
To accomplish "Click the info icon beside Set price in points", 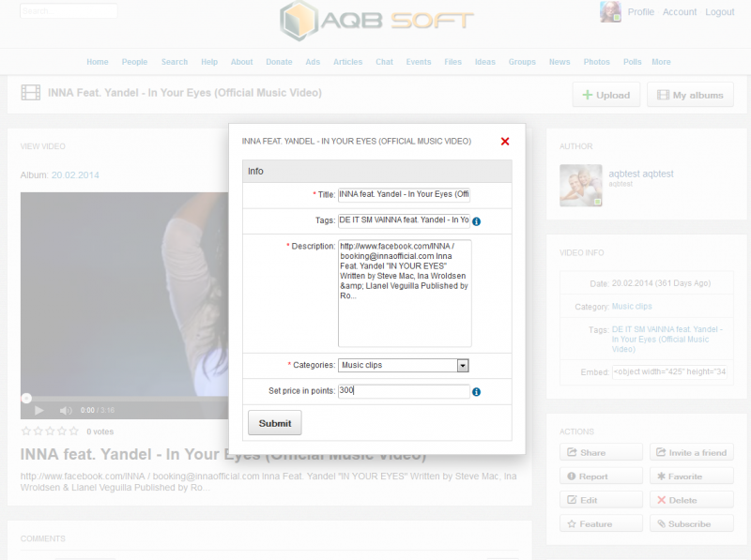I will [x=477, y=392].
